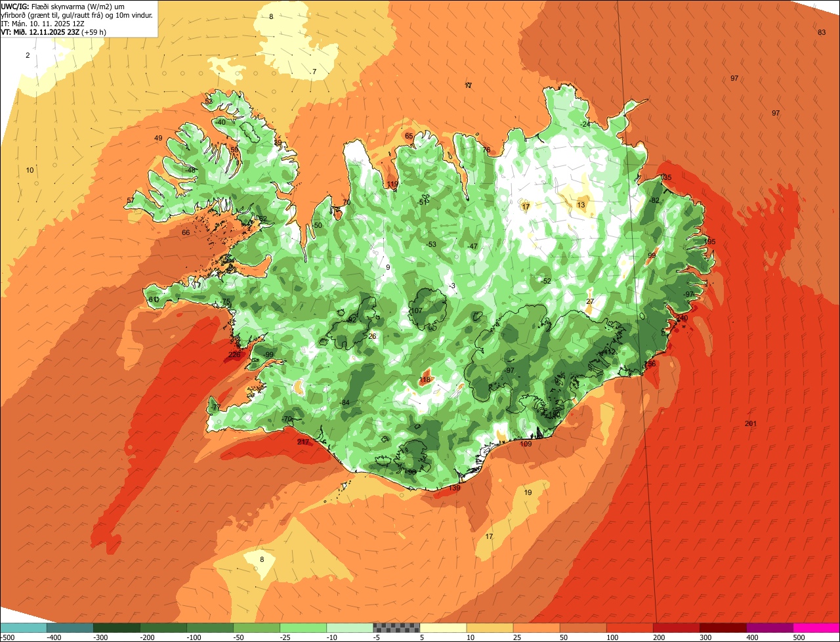Click the map value '140' on the east coast
Viewport: 840px width, 642px height.
[682, 318]
